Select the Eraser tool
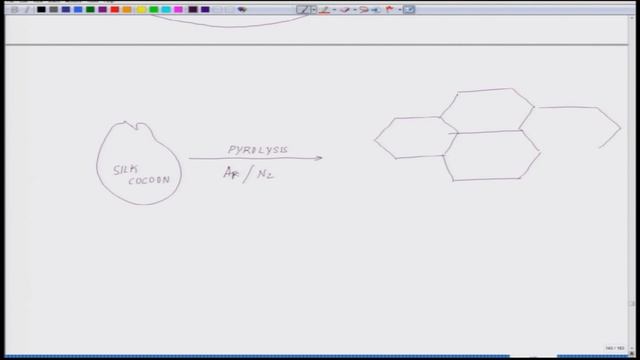Image resolution: width=640 pixels, height=360 pixels. pos(345,9)
